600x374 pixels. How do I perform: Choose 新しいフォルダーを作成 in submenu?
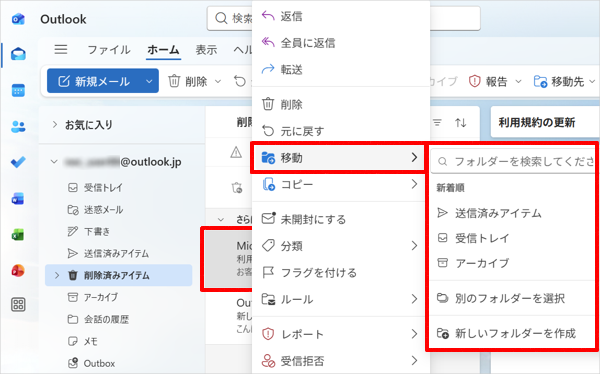point(513,333)
